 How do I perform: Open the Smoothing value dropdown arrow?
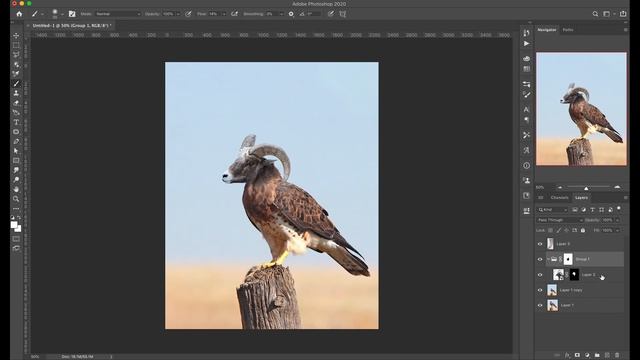(x=281, y=14)
